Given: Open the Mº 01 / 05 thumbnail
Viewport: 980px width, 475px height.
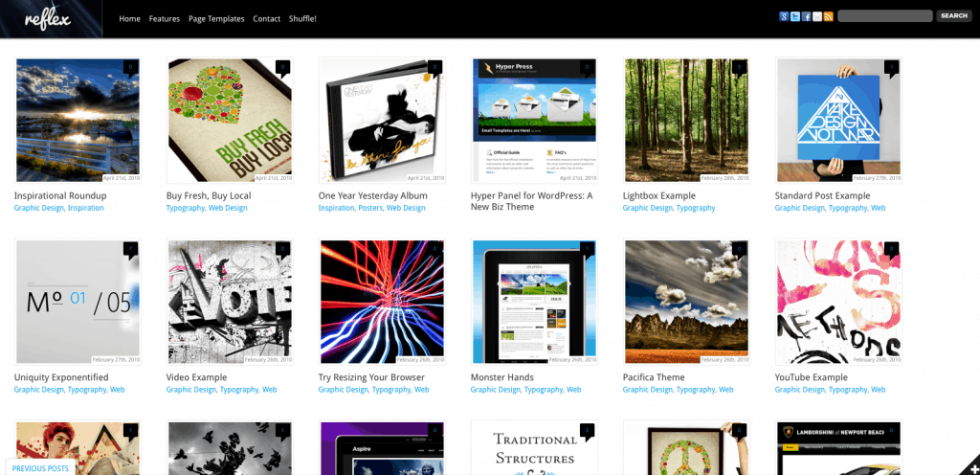Looking at the screenshot, I should [78, 302].
